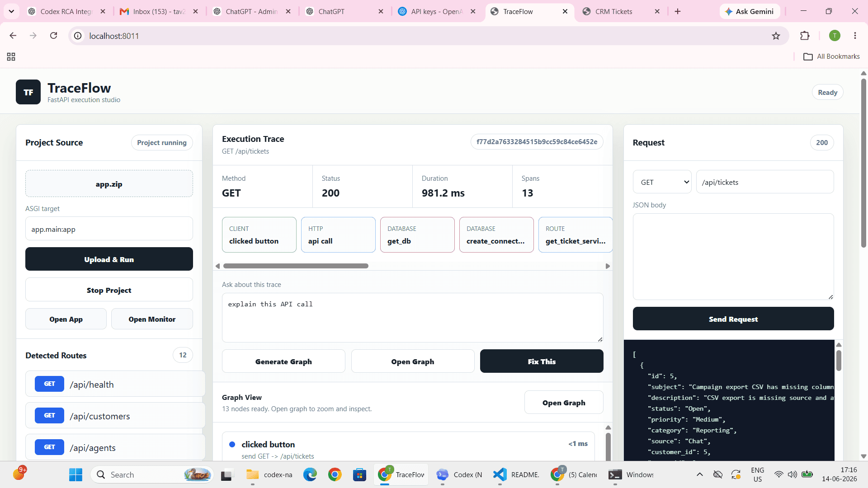Click Ask Gemini button

click(x=750, y=11)
